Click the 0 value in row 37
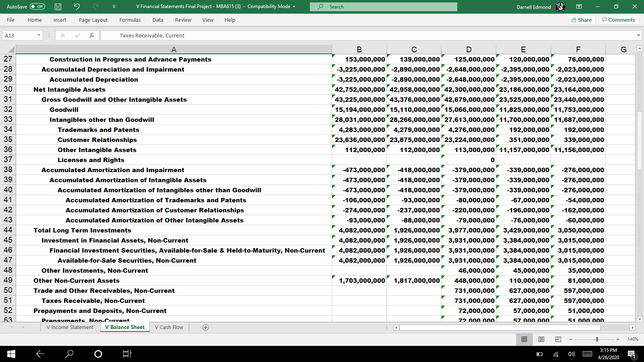644x362 pixels. click(469, 160)
